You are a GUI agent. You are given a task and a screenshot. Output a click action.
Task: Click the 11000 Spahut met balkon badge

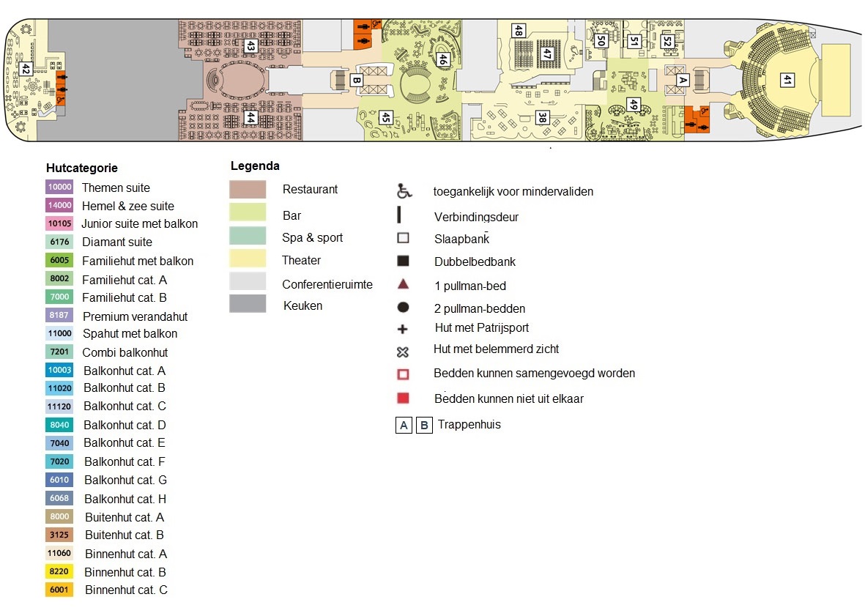(x=59, y=333)
